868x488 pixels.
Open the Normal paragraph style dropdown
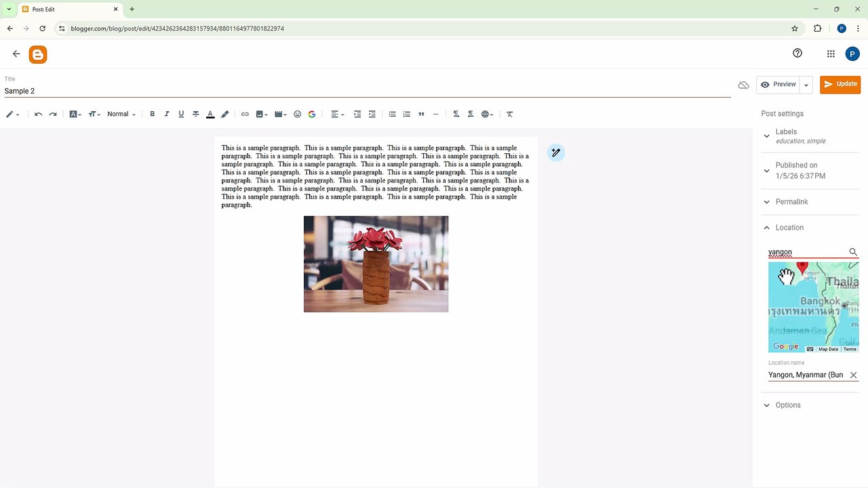[x=121, y=115]
